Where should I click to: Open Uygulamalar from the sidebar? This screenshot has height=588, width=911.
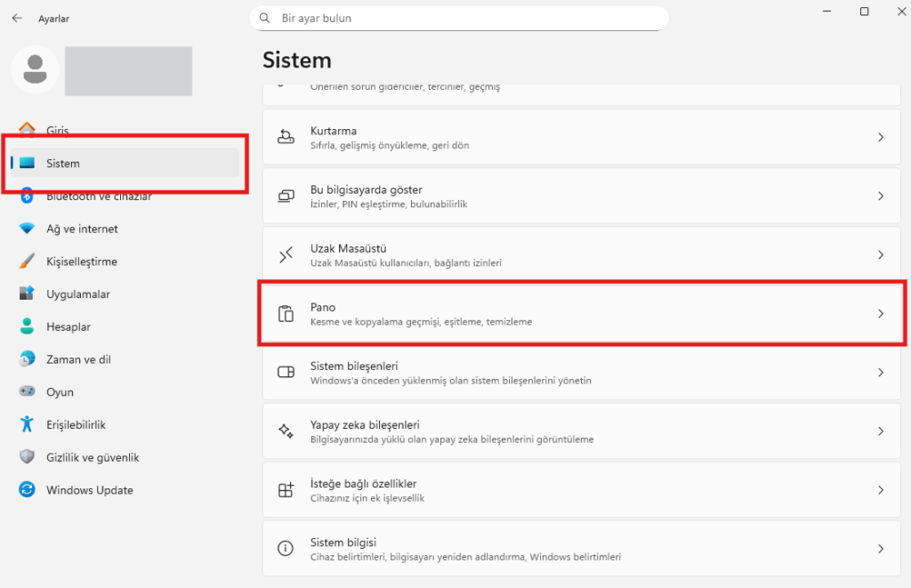[78, 294]
